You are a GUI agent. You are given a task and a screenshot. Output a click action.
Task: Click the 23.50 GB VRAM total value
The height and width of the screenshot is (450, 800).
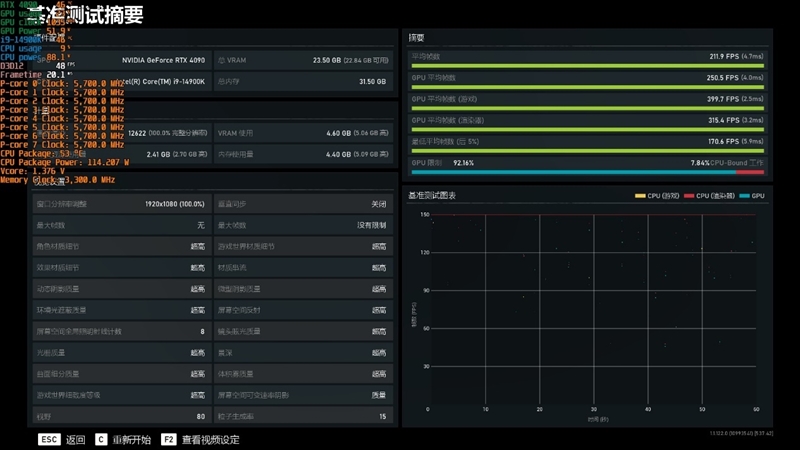coord(327,60)
